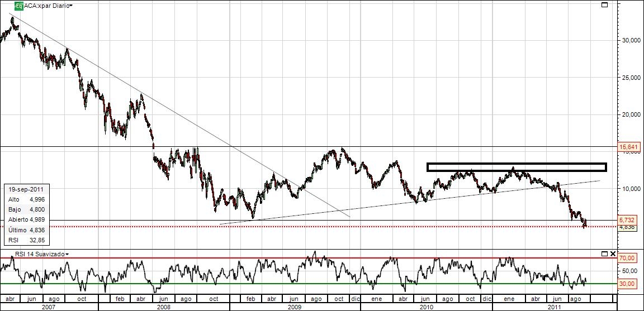644x311 pixels.
Task: Select the green 30 RSI oversold line
Action: (x=309, y=284)
